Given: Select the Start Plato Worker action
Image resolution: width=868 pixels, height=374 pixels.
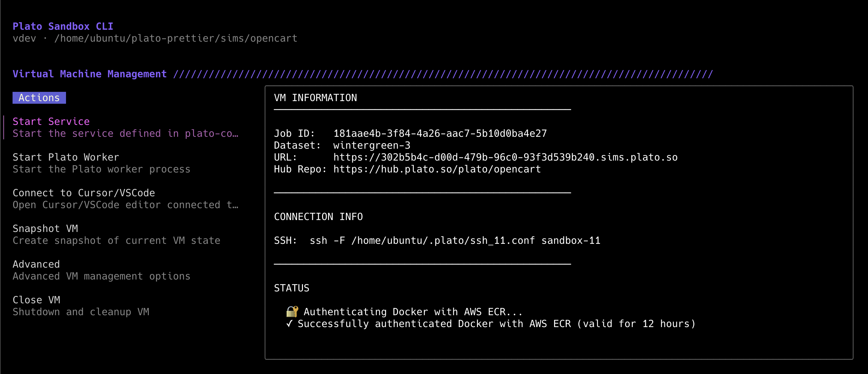Looking at the screenshot, I should (66, 157).
